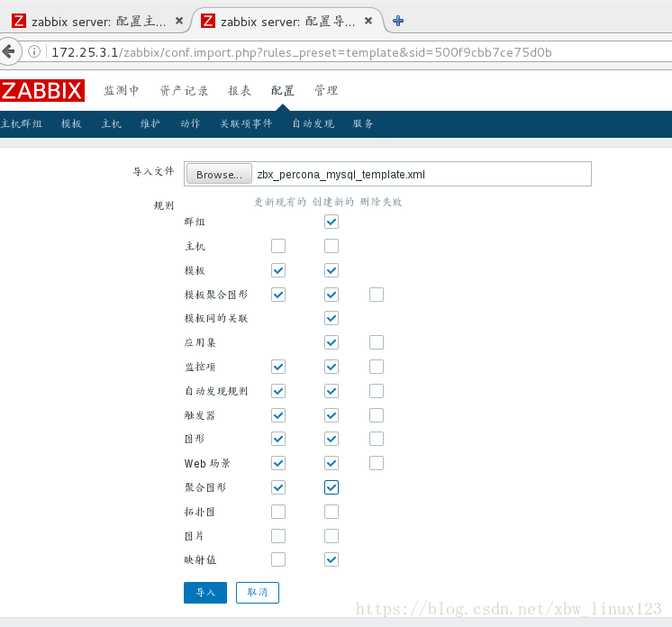Uncheck 图形 update existing checkbox

tap(278, 439)
